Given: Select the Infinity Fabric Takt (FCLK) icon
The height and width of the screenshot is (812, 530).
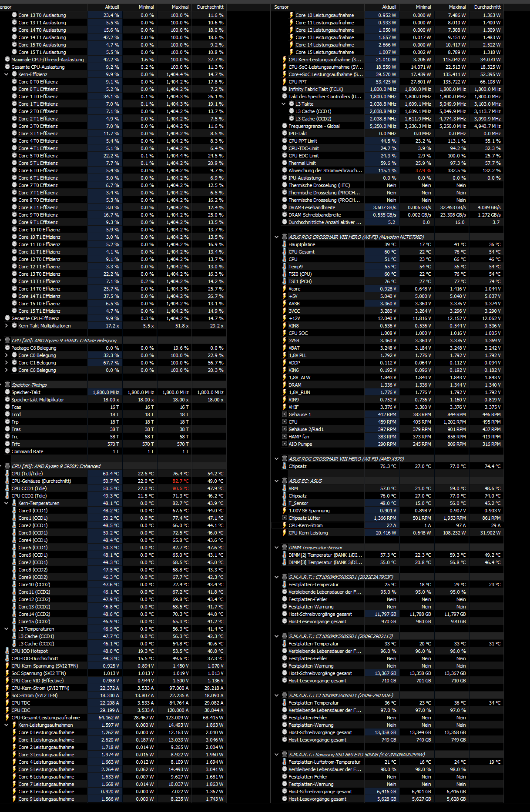Looking at the screenshot, I should coord(285,89).
